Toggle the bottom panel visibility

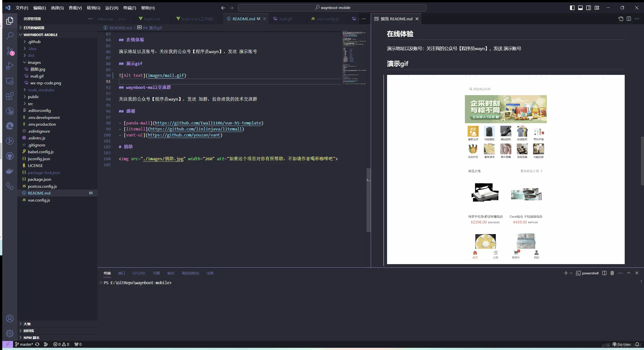[580, 8]
